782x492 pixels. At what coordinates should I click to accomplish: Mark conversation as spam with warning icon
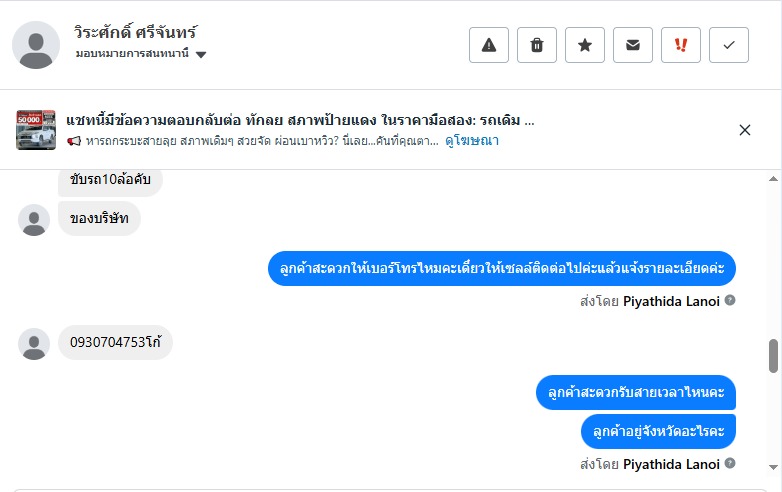pos(489,45)
